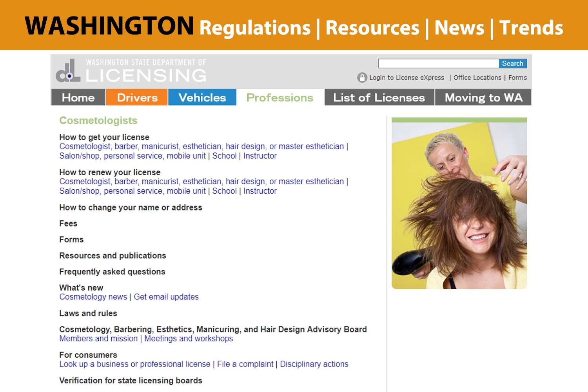Click the WASHINGTON banner title
This screenshot has width=588, height=392.
109,26
